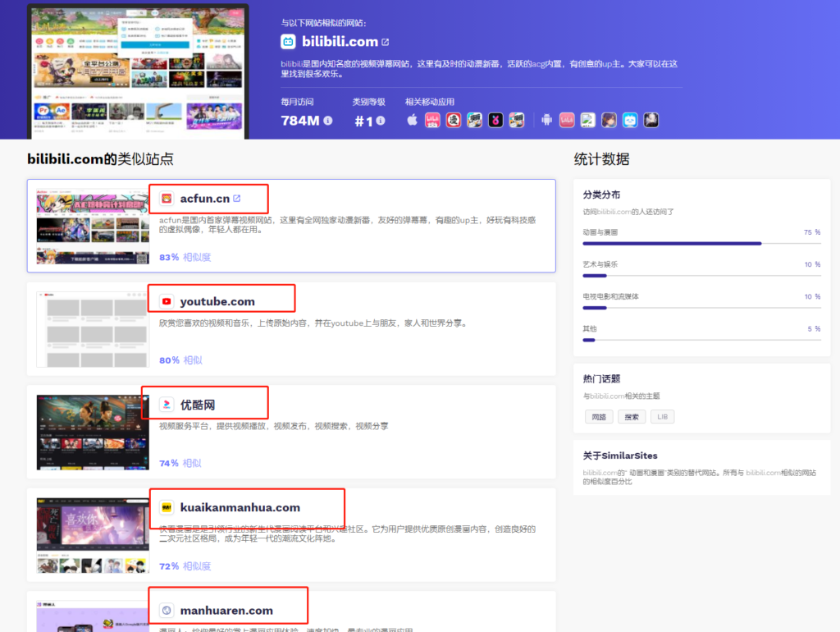Image resolution: width=840 pixels, height=632 pixels.
Task: Open the kuaikanmanhua.com preview thumbnail
Action: click(x=93, y=535)
